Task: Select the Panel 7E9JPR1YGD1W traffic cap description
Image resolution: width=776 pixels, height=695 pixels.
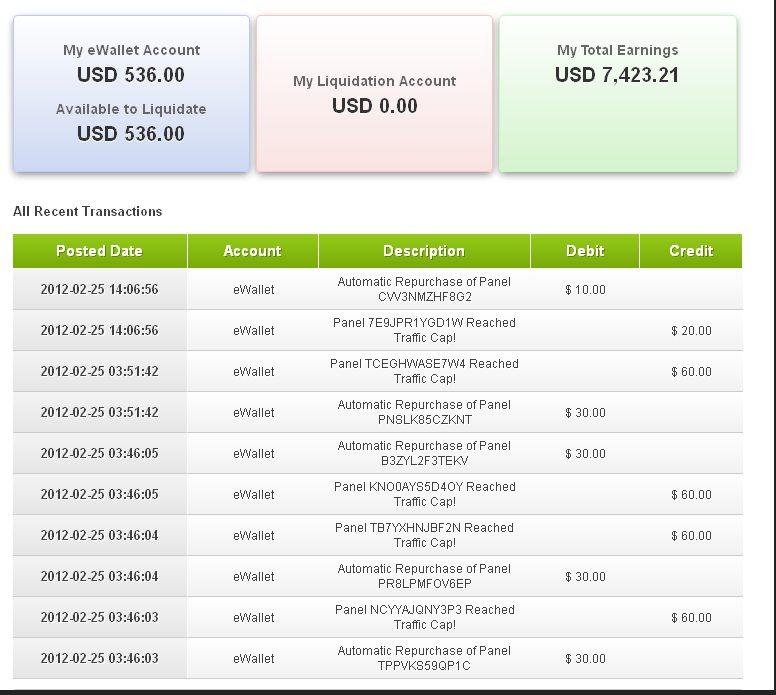Action: 424,330
